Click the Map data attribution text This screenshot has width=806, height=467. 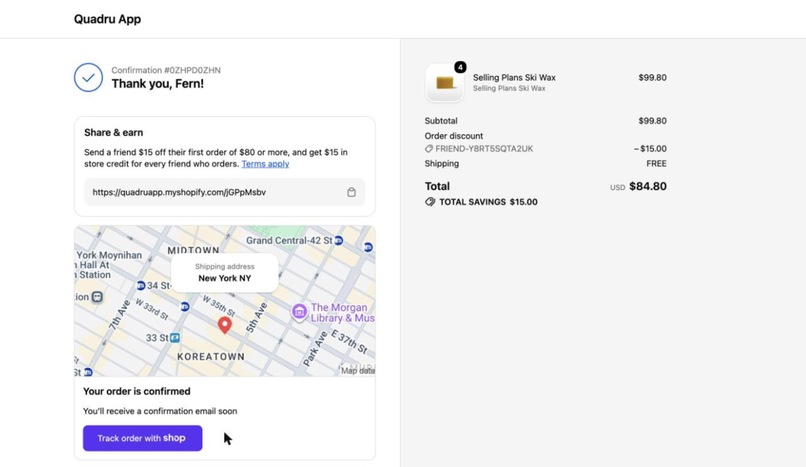[358, 370]
